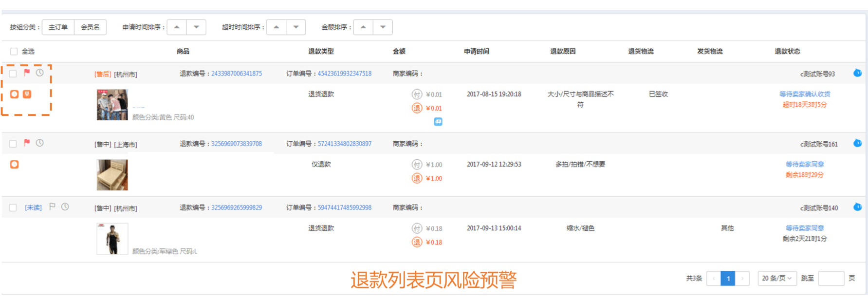The width and height of the screenshot is (868, 300).
Task: Click 退款状态 column header
Action: [787, 51]
